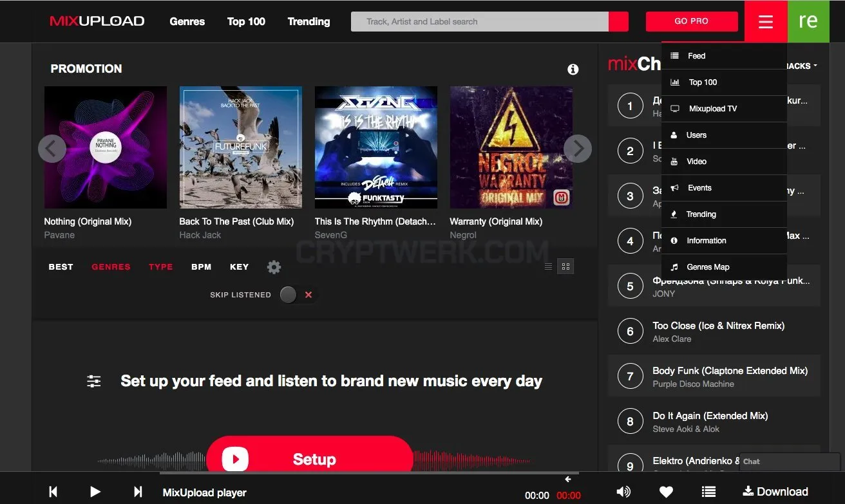Open Users from the dropdown menu

[x=724, y=135]
